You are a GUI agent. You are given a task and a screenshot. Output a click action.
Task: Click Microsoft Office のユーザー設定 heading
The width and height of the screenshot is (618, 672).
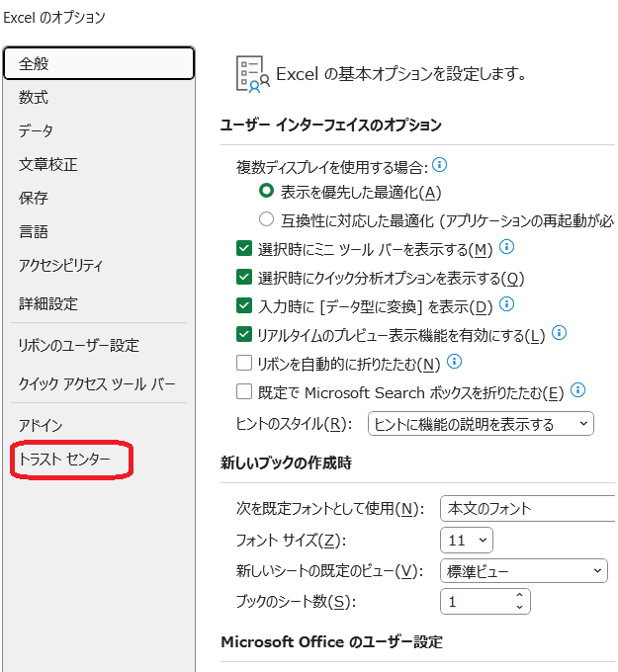coord(331,642)
